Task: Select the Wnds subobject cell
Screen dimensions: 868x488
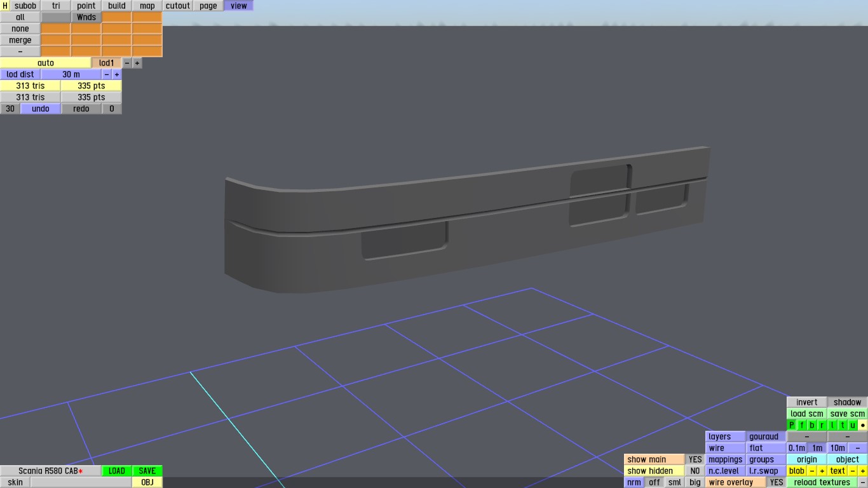Action: [x=86, y=17]
